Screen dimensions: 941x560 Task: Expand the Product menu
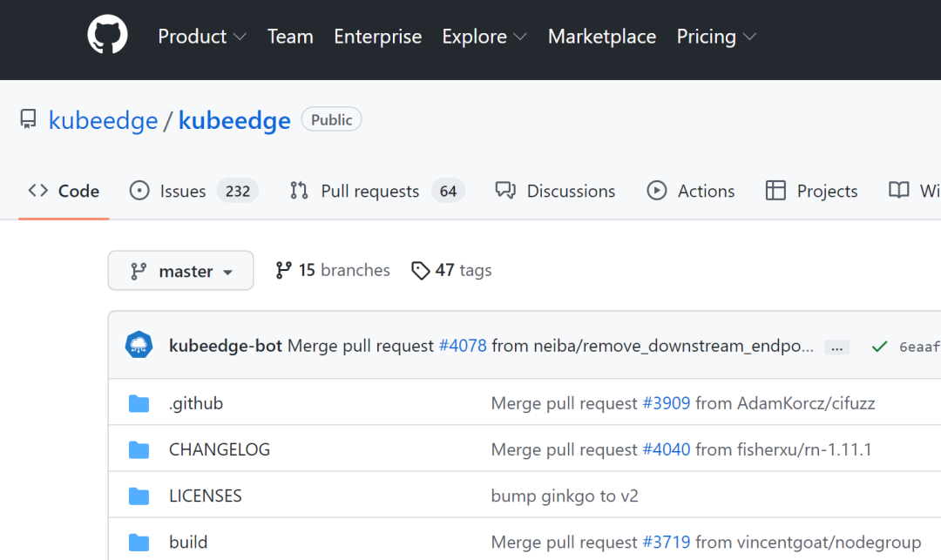[201, 37]
